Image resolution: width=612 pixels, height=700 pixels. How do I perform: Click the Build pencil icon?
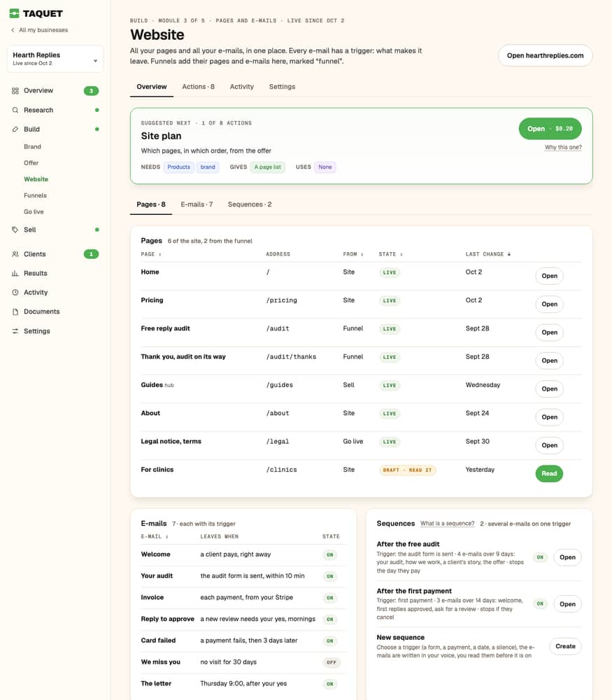point(15,129)
